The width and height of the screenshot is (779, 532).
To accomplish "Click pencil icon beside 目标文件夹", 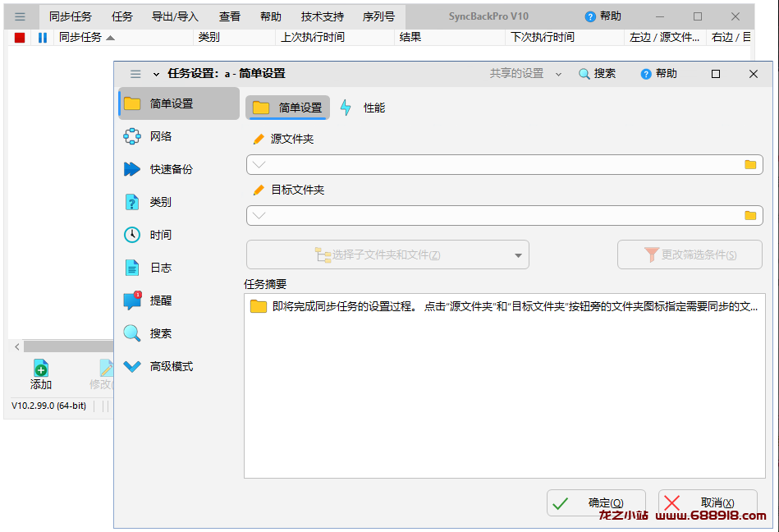I will [x=259, y=190].
